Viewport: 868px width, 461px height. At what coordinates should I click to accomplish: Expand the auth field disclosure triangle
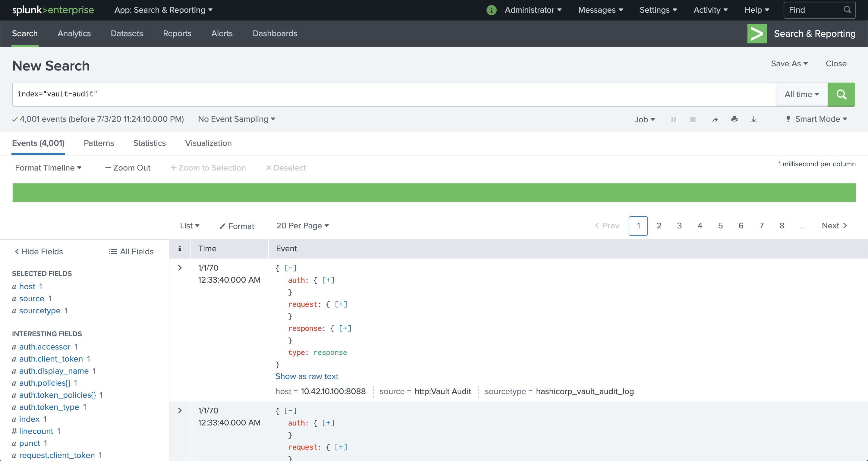tap(328, 280)
